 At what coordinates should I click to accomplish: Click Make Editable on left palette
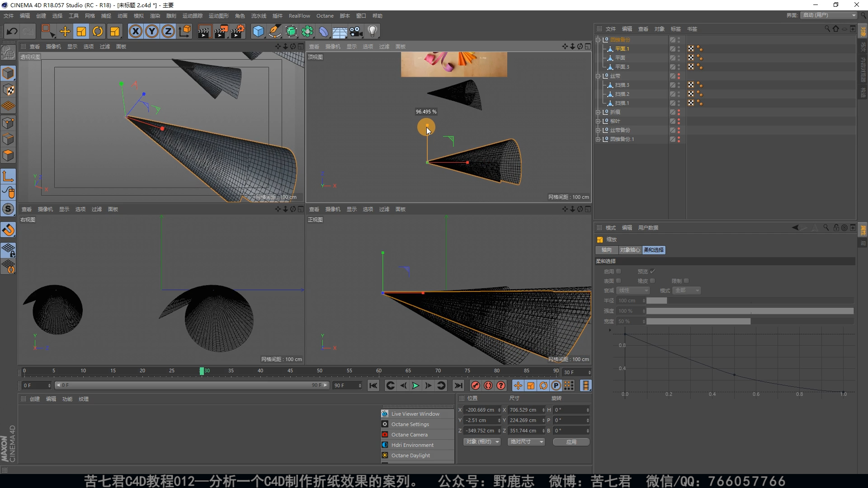[x=8, y=53]
